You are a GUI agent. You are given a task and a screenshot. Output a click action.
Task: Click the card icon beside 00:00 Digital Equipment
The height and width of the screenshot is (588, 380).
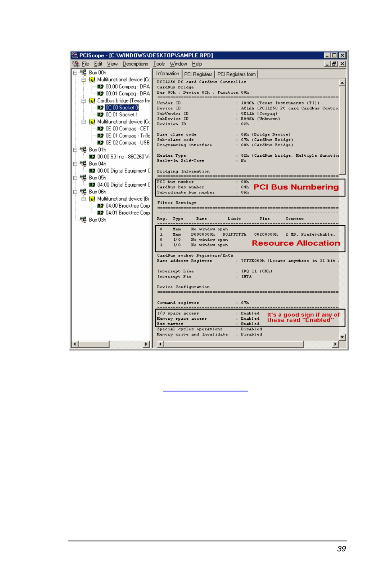(x=92, y=171)
